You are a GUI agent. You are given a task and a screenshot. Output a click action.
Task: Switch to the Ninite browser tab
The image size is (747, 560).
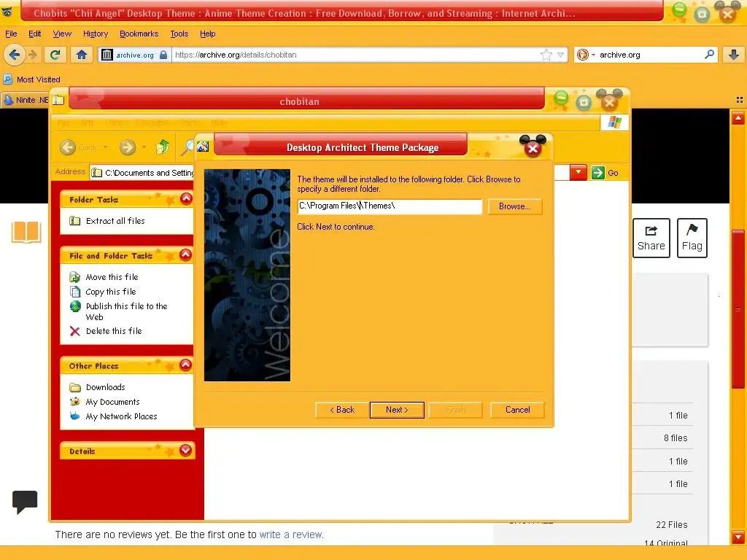point(26,100)
